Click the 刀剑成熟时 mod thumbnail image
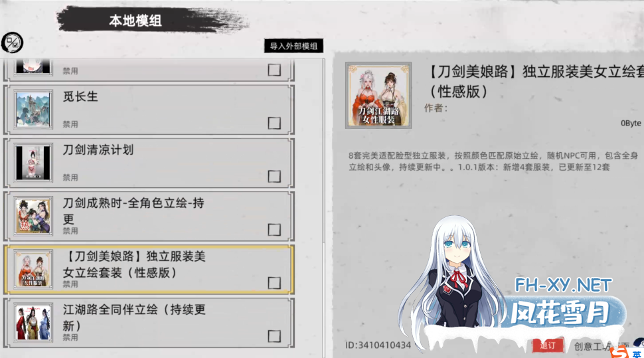The width and height of the screenshot is (644, 358). click(x=33, y=216)
